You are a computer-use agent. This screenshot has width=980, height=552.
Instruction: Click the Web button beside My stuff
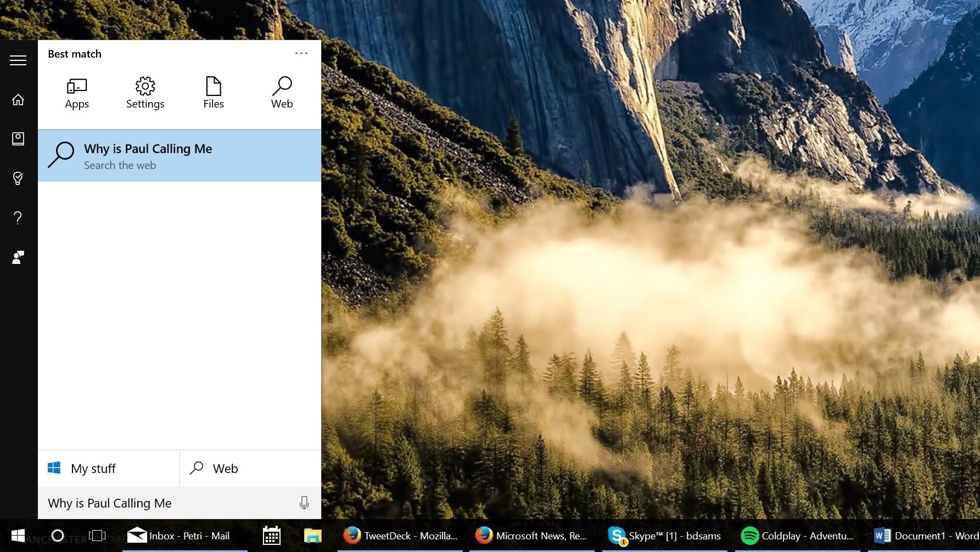tap(250, 469)
